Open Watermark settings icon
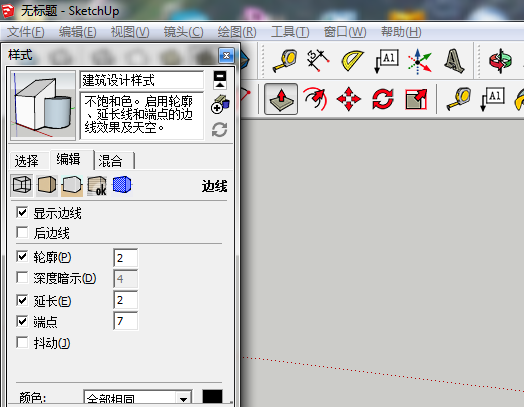The image size is (524, 407). click(x=97, y=185)
